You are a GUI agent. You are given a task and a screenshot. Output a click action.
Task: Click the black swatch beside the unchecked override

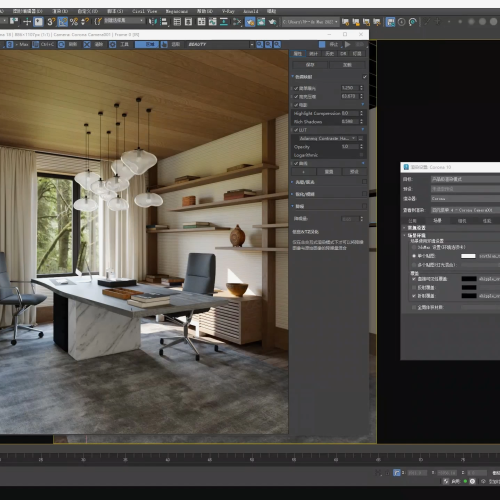pos(469,287)
